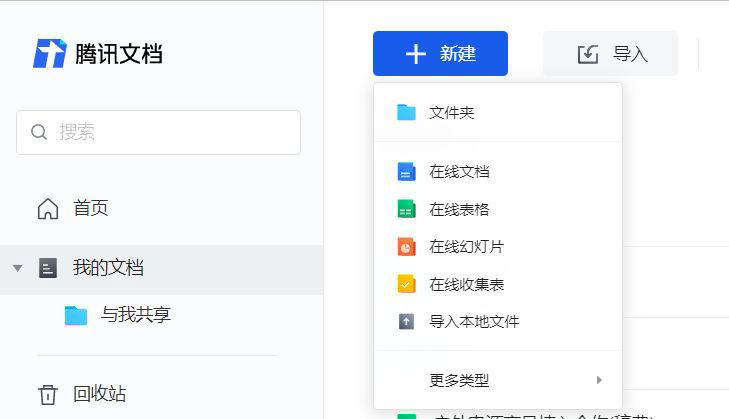Click the blue 新建 (New) button
The image size is (729, 419).
(x=440, y=53)
